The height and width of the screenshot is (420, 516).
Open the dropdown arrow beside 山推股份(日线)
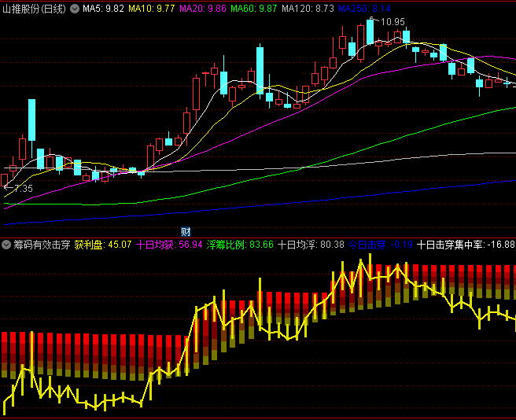(x=75, y=9)
